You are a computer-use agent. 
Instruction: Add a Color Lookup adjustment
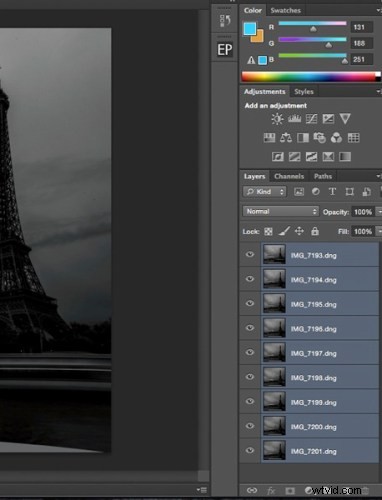[x=353, y=138]
